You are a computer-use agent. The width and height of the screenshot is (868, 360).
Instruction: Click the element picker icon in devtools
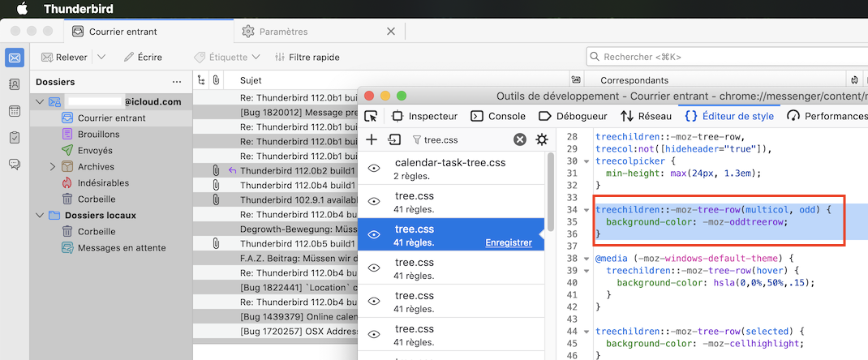click(x=371, y=116)
